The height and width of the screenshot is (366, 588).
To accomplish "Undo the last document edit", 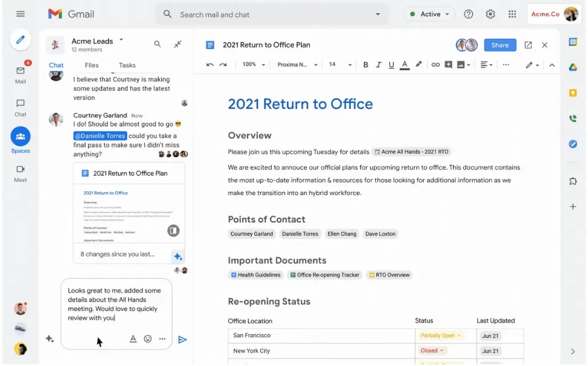I will 210,64.
